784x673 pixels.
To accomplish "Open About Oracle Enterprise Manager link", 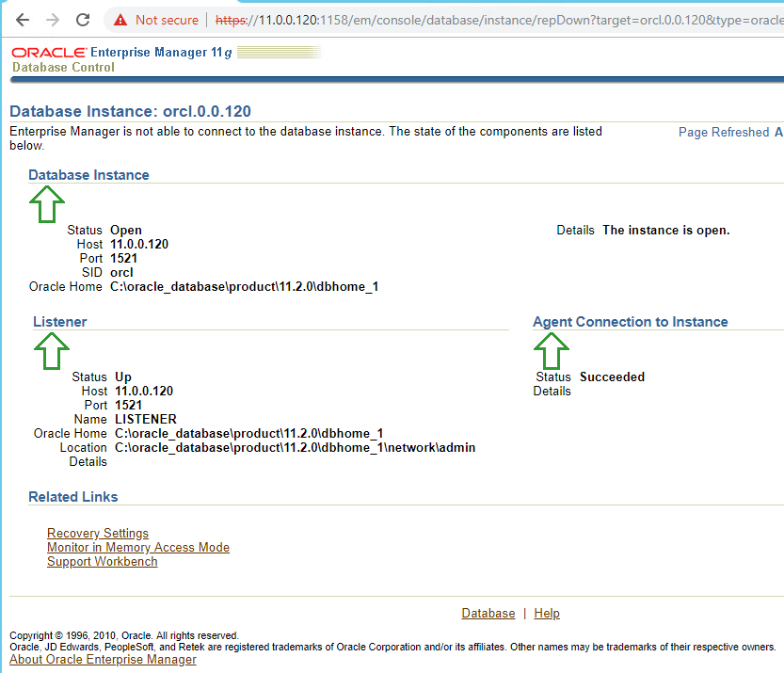I will 103,659.
